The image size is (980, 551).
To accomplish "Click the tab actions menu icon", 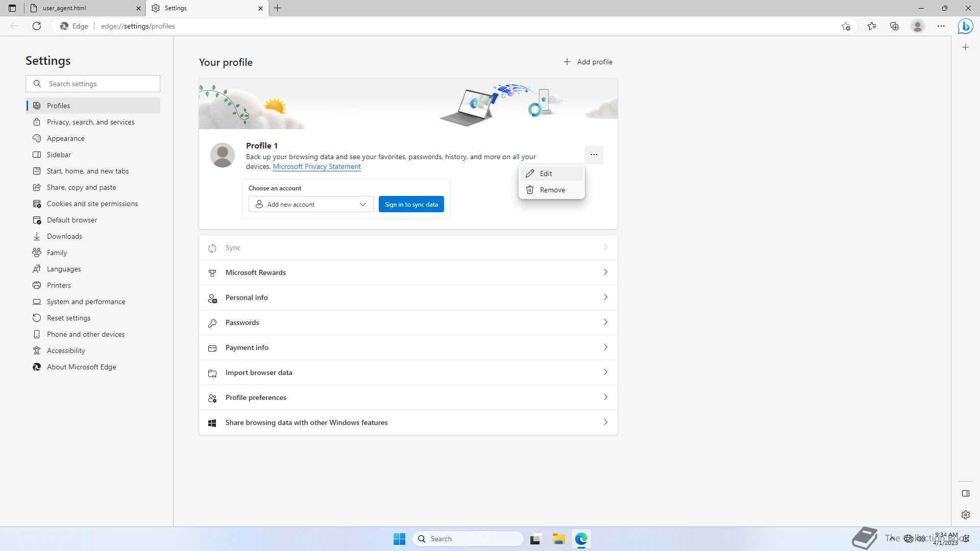I will coord(12,8).
